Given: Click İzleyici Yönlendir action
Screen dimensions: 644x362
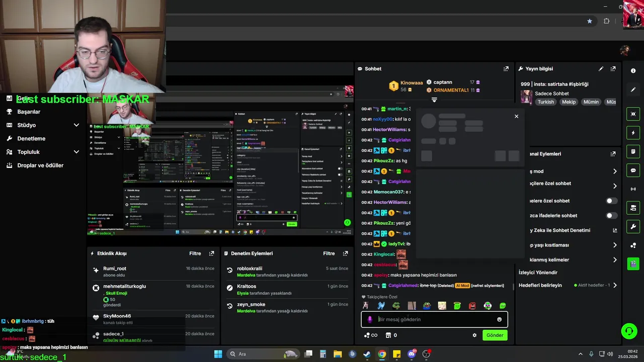Looking at the screenshot, I should 538,273.
